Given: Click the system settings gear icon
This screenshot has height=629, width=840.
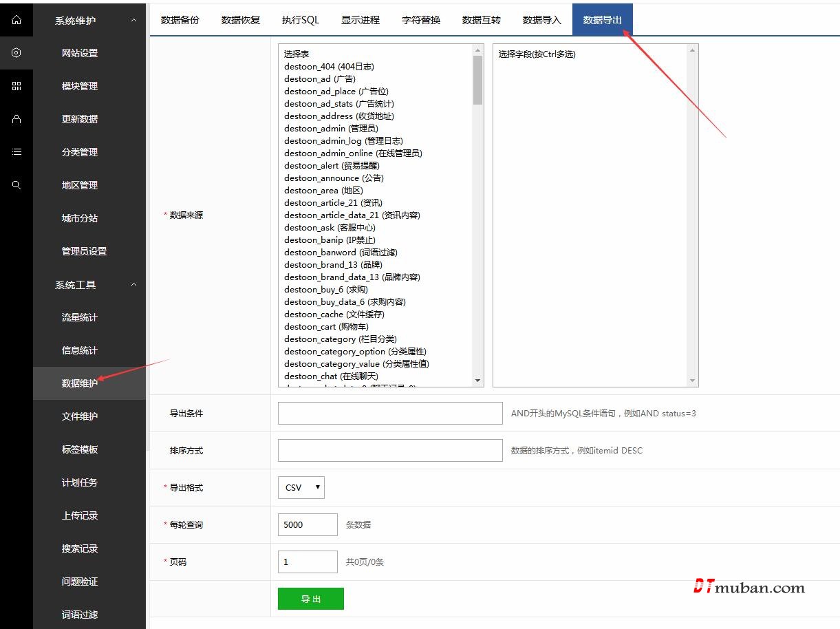Looking at the screenshot, I should pos(17,53).
